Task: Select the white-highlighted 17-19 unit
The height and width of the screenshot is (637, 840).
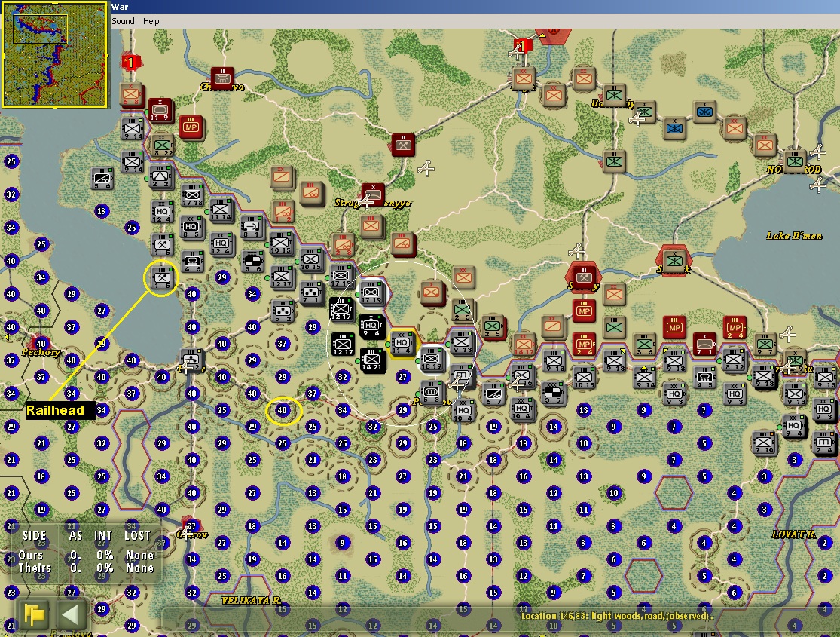Action: (371, 292)
